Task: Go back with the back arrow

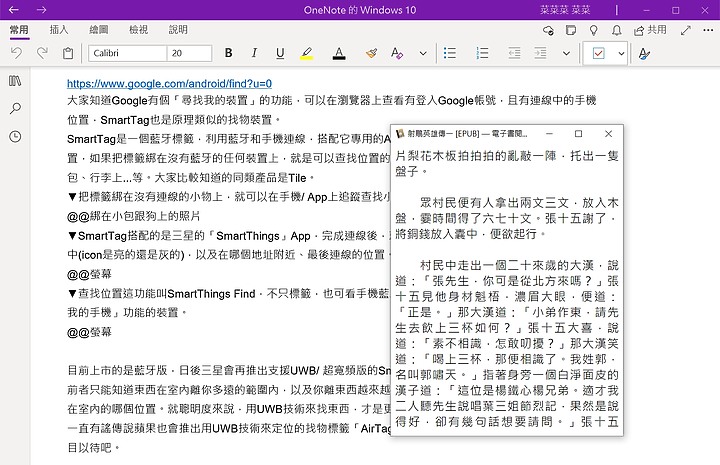Action: tap(13, 10)
